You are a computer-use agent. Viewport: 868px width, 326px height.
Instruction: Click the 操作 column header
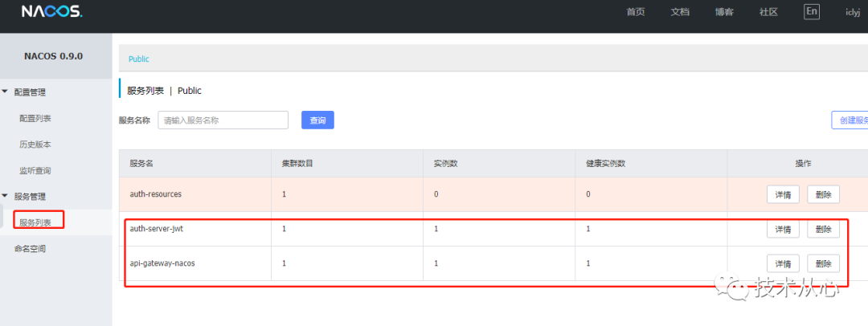(803, 163)
